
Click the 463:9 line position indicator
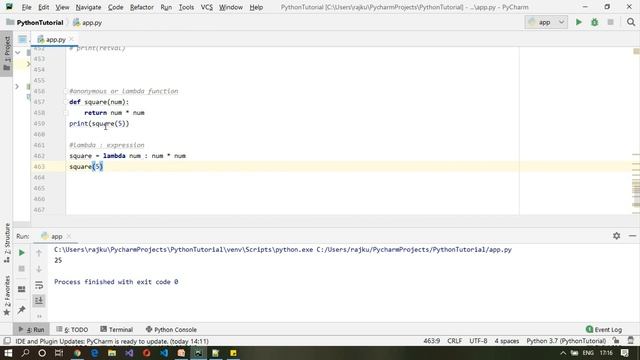[x=431, y=341]
